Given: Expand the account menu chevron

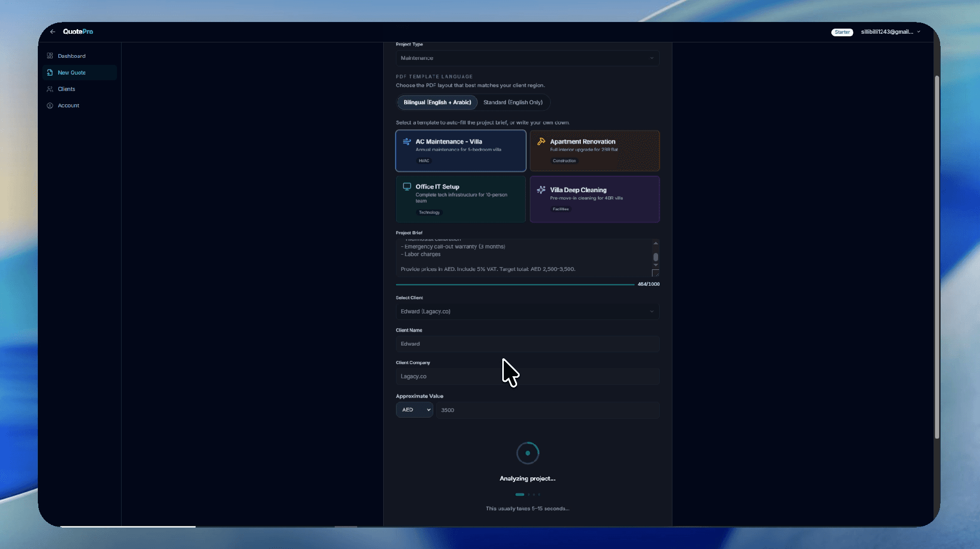Looking at the screenshot, I should (919, 32).
